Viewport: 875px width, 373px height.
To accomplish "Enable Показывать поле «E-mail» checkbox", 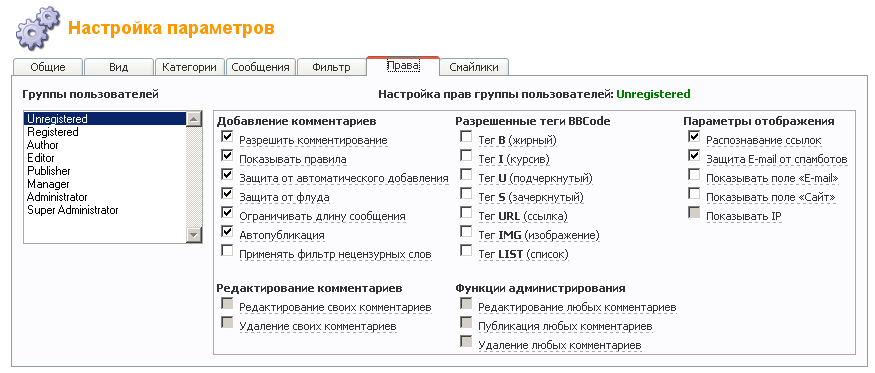I will [x=694, y=175].
